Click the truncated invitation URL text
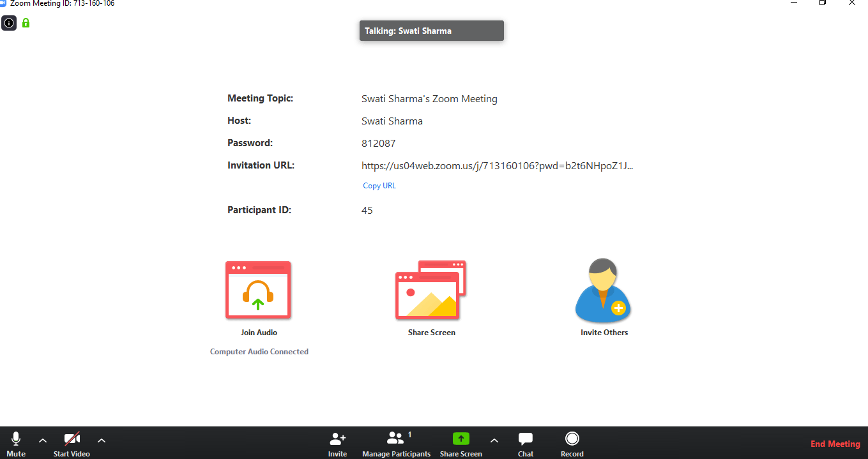The image size is (868, 459). [x=498, y=166]
